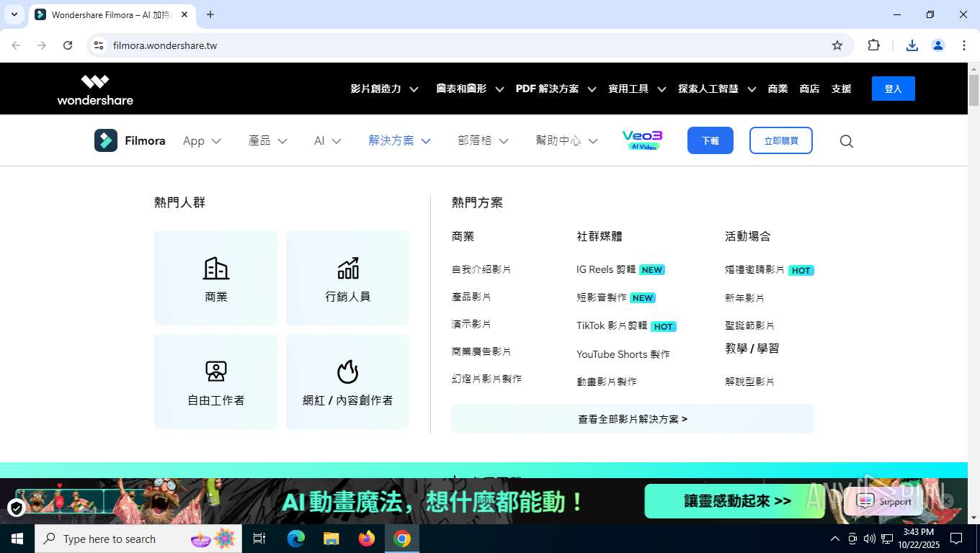The height and width of the screenshot is (553, 980).
Task: Open 查看全部影片解決方案 link
Action: click(x=632, y=419)
